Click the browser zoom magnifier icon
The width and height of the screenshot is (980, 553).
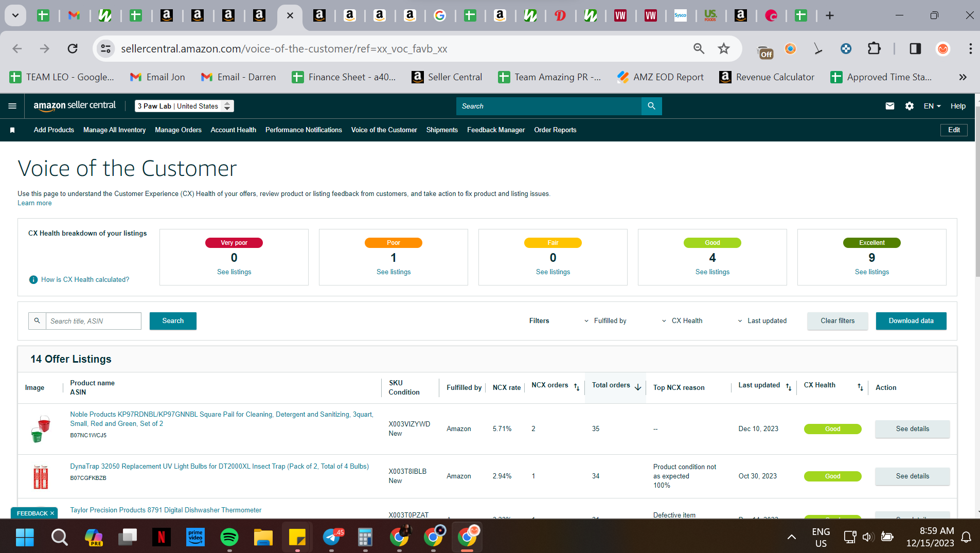pos(699,48)
